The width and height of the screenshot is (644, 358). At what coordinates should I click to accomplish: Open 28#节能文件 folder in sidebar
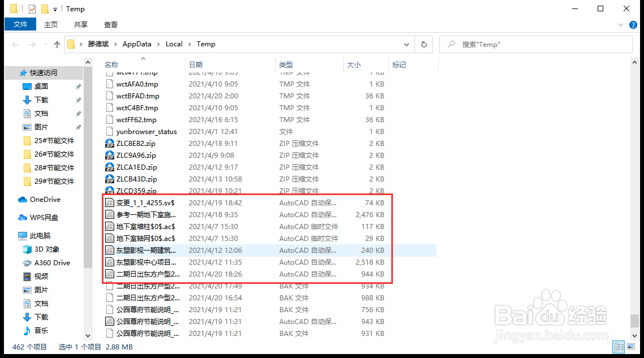54,168
